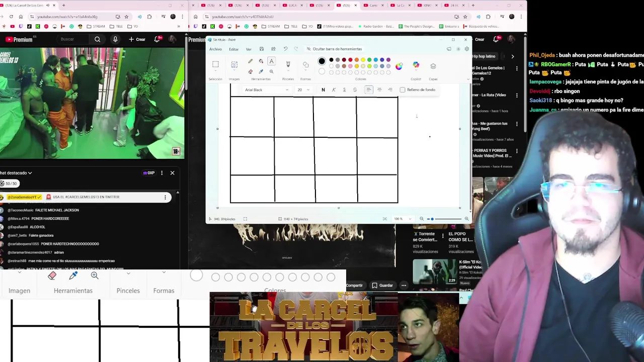Image resolution: width=644 pixels, height=362 pixels.
Task: Click zoom out magnifier in Paint status bar
Action: (x=422, y=219)
